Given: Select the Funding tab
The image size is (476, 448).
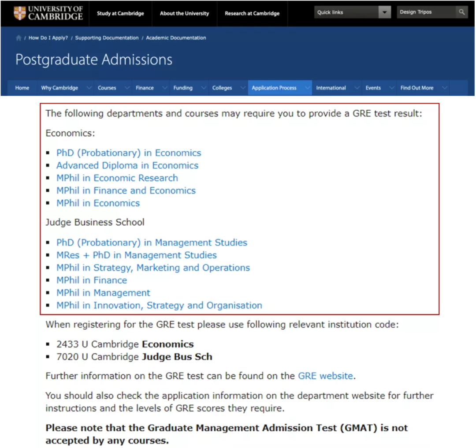Looking at the screenshot, I should [x=183, y=88].
